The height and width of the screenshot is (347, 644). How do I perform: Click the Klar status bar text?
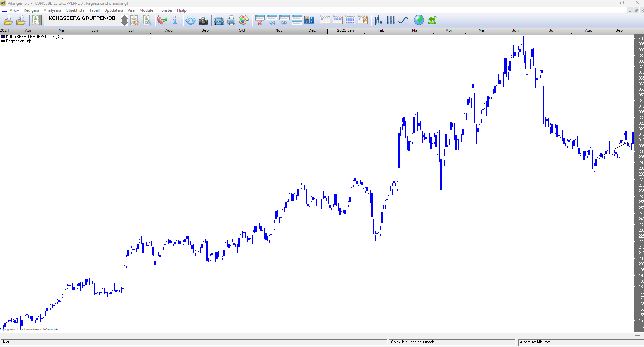(6, 342)
